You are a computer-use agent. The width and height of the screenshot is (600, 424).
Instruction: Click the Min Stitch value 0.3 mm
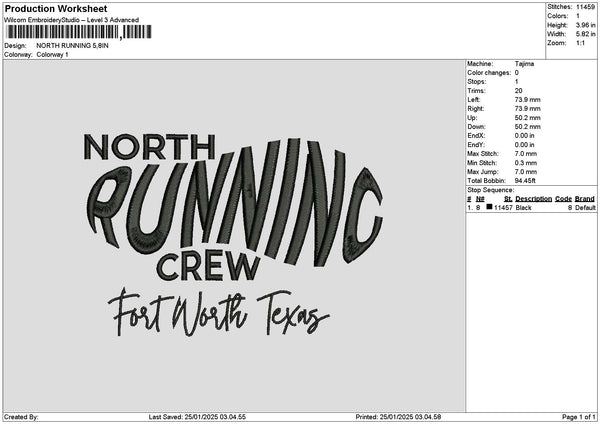(526, 163)
